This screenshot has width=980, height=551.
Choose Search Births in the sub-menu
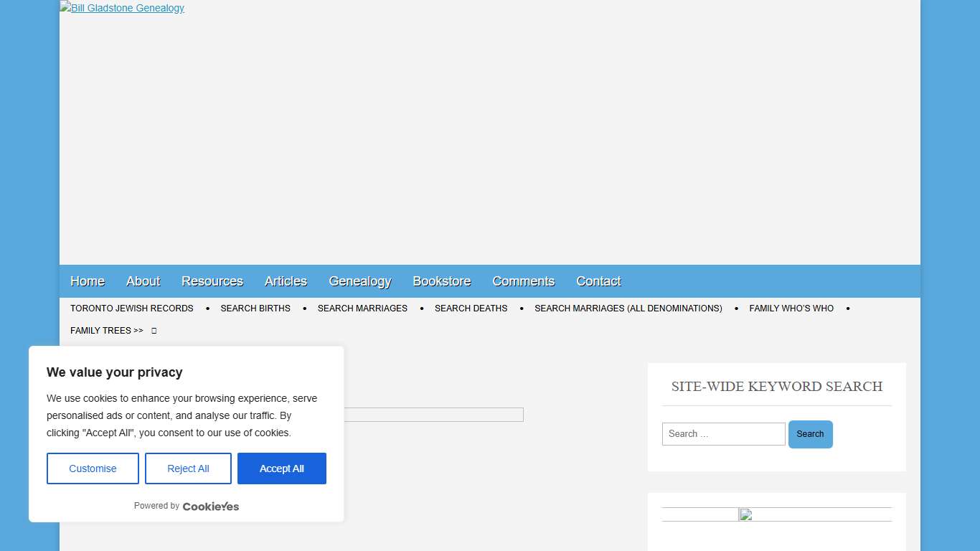(x=255, y=309)
